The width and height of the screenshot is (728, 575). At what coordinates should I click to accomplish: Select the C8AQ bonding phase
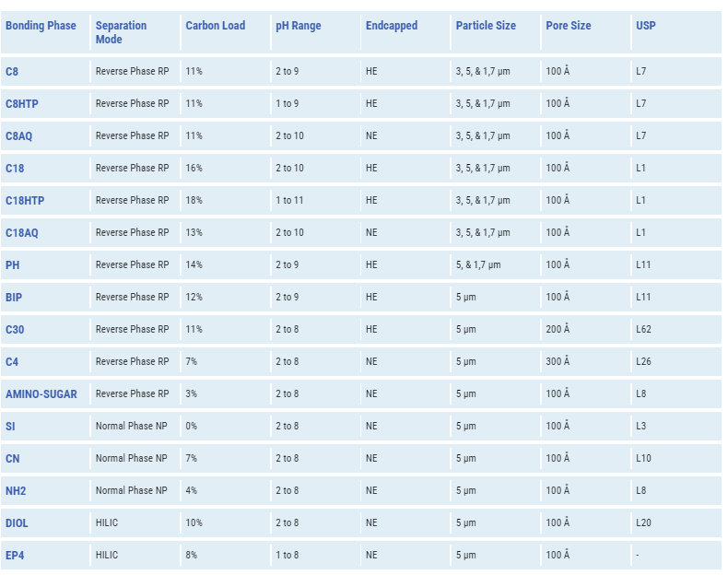click(18, 136)
